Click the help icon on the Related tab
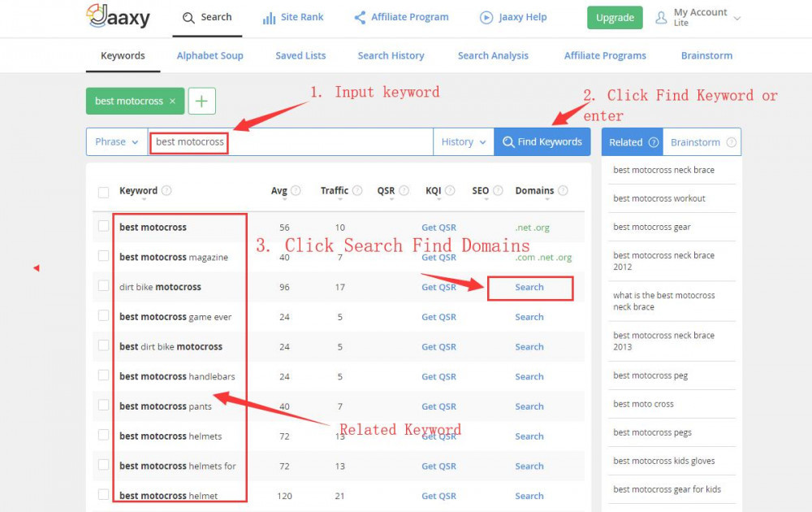812x512 pixels. pos(654,142)
